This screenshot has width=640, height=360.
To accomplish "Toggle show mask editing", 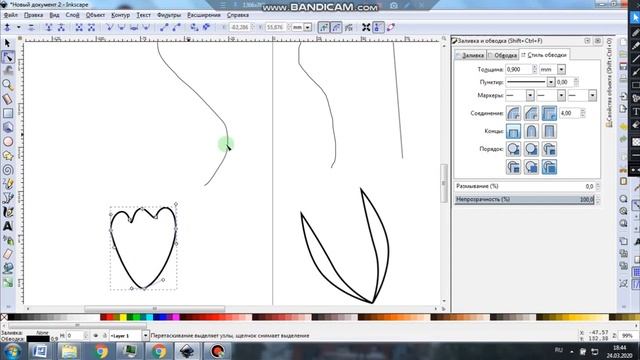I will click(336, 27).
